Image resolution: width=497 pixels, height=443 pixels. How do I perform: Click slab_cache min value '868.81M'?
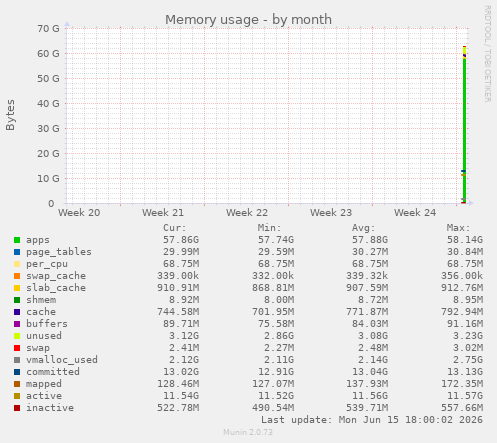(x=273, y=288)
